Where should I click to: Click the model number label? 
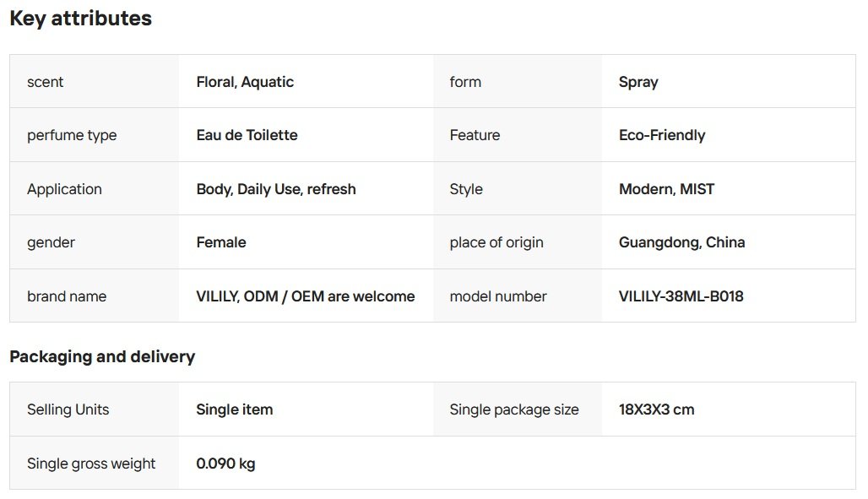click(x=498, y=296)
